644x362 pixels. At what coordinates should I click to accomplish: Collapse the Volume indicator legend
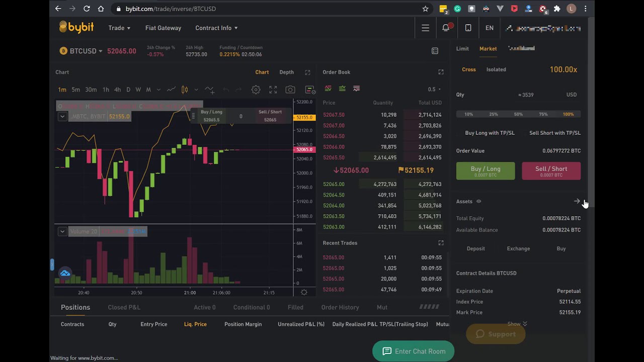[x=62, y=231]
